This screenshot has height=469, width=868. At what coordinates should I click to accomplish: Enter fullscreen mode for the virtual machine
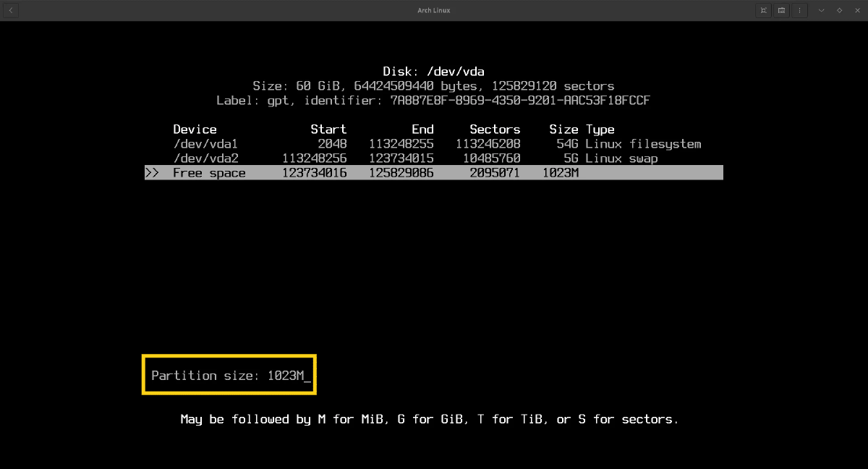[x=764, y=10]
